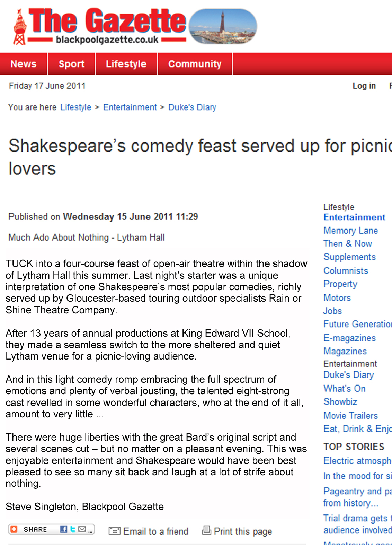Click The Gazette logo
Image resolution: width=392 pixels, height=545 pixels.
click(100, 26)
